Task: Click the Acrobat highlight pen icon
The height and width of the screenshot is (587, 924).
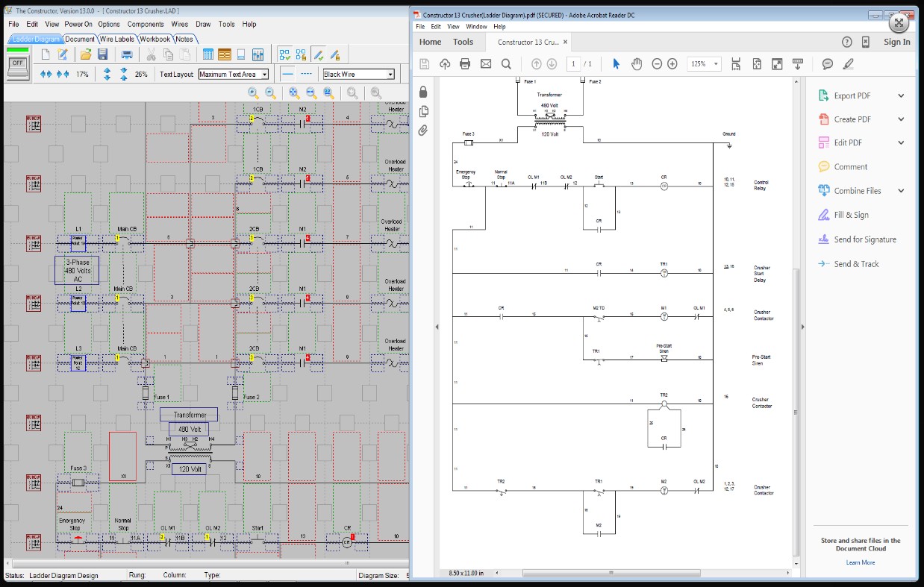Action: coord(848,64)
